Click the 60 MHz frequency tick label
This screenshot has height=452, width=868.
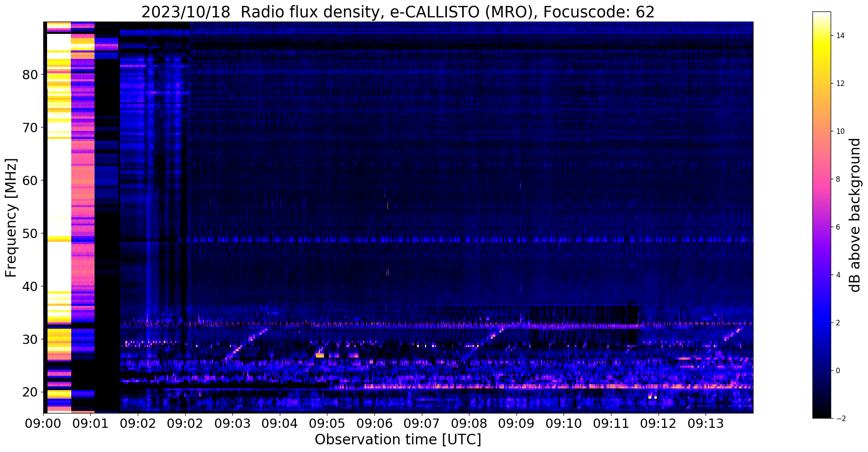click(30, 181)
